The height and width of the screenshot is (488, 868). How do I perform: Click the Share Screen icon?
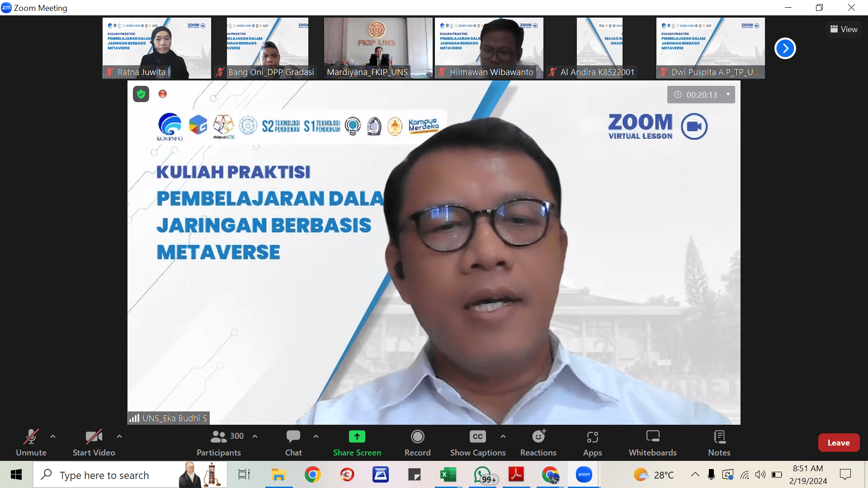[357, 436]
